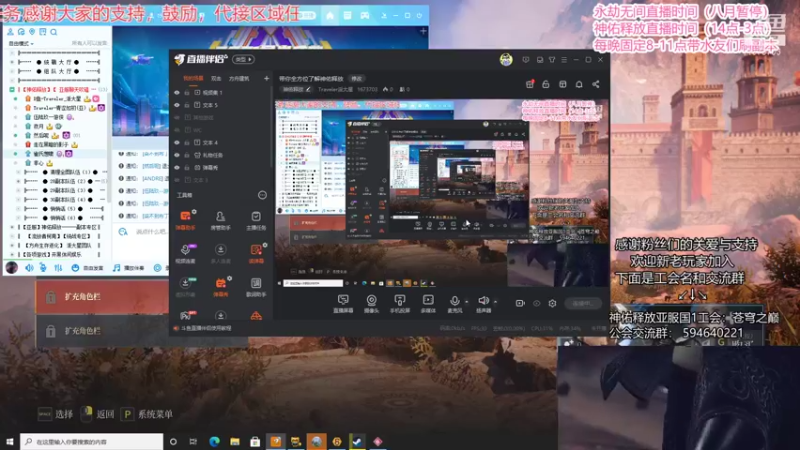
Task: Add a 手机投屏 phone cast source
Action: pos(399,304)
